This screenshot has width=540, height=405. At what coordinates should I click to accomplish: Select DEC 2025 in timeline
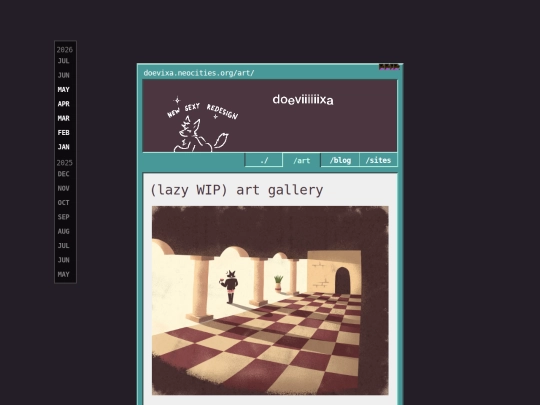pyautogui.click(x=64, y=174)
